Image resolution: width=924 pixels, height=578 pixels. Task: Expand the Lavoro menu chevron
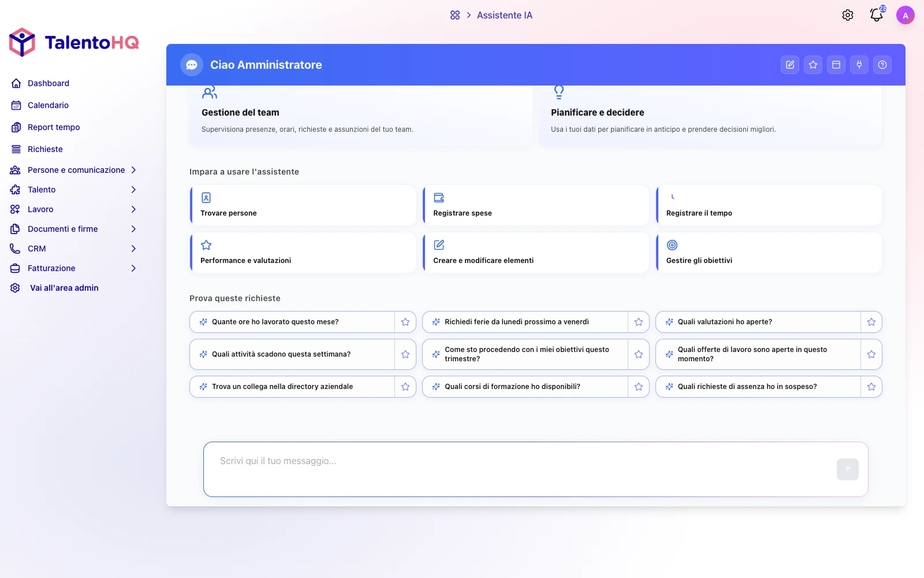coord(133,209)
